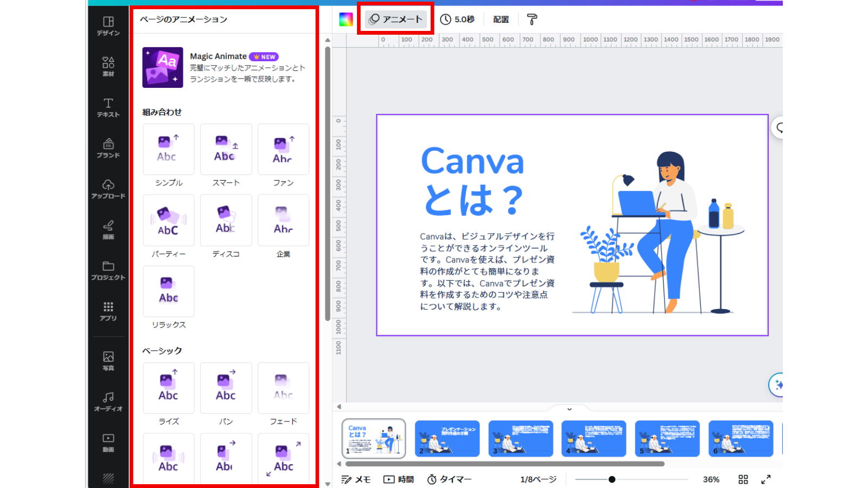Collapse the page thumbnails strip chevron
This screenshot has width=868, height=488.
pyautogui.click(x=569, y=409)
